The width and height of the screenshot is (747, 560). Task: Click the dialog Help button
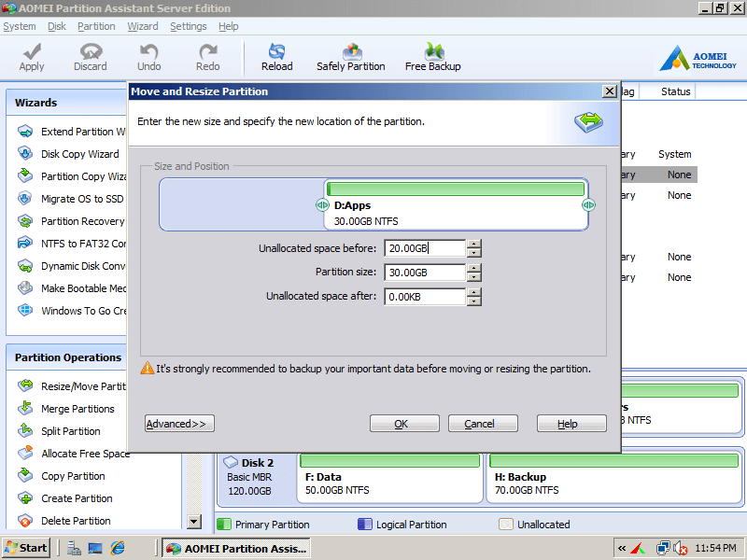click(x=571, y=424)
